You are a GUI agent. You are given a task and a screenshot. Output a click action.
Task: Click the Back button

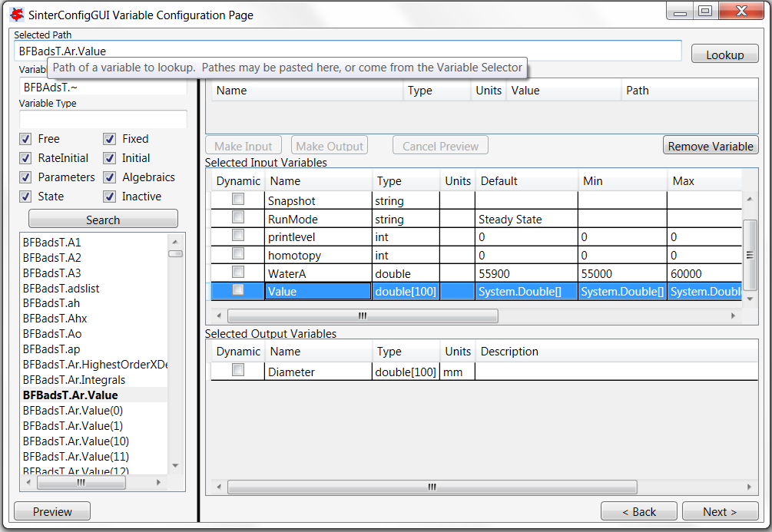tap(638, 511)
